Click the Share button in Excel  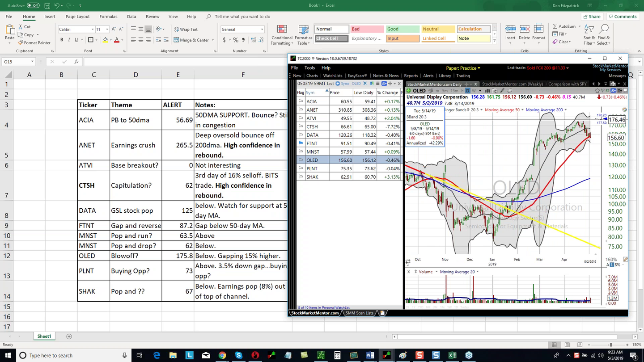592,17
